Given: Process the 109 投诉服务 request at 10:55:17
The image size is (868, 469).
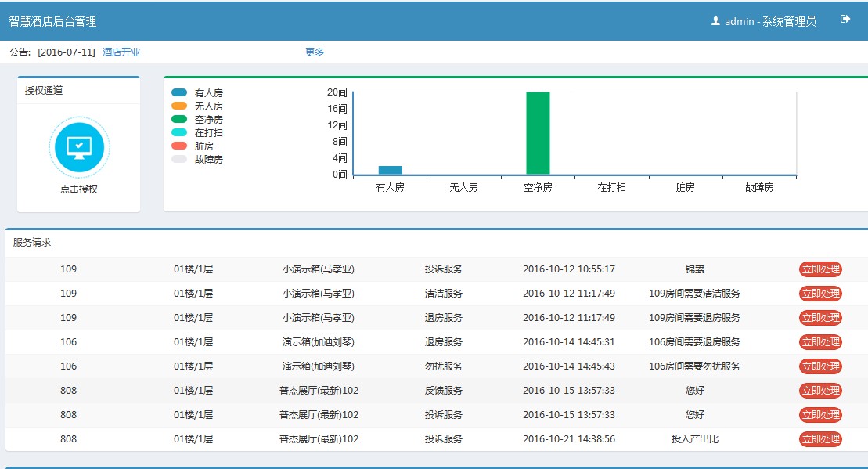Looking at the screenshot, I should click(x=820, y=269).
